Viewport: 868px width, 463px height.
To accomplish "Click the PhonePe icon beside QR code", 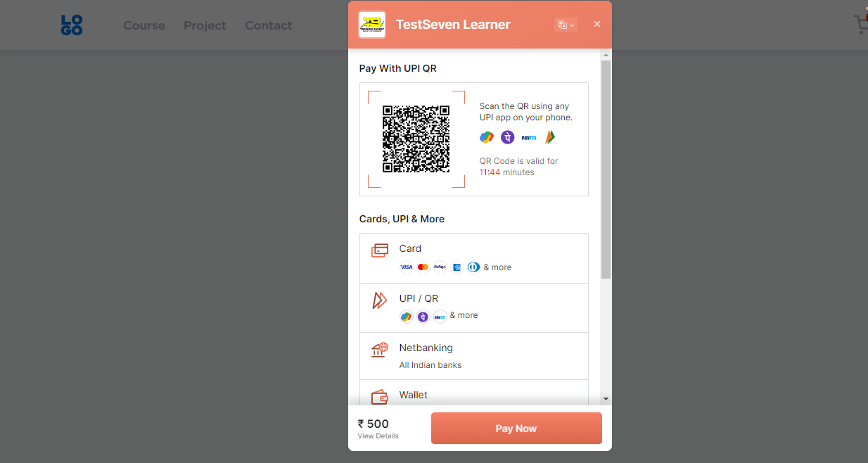I will click(x=507, y=137).
